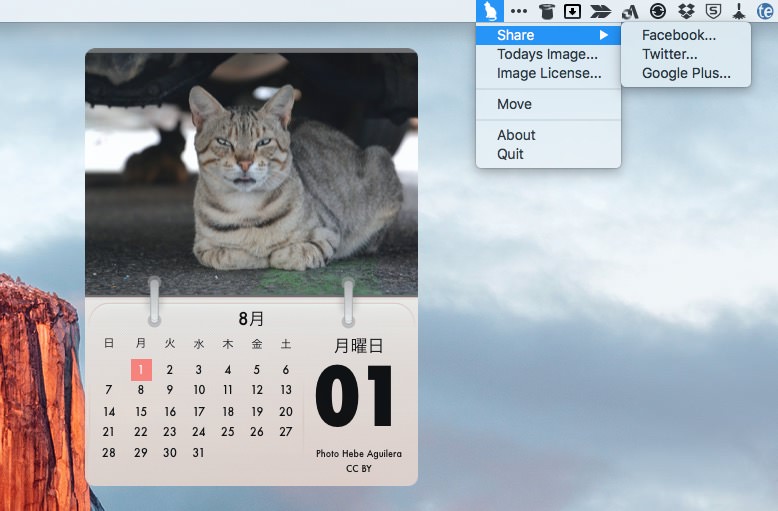The width and height of the screenshot is (778, 511).
Task: Share to Facebook… from submenu
Action: click(x=686, y=35)
